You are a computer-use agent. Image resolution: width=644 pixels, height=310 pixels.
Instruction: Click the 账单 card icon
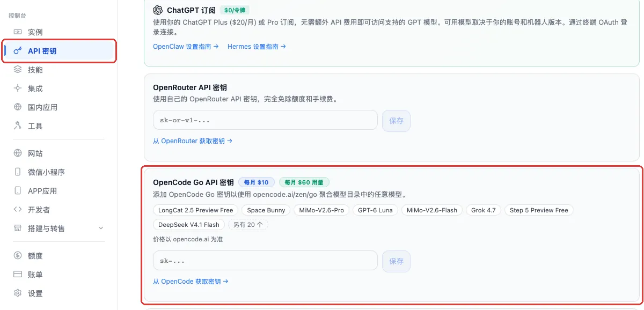pos(18,275)
